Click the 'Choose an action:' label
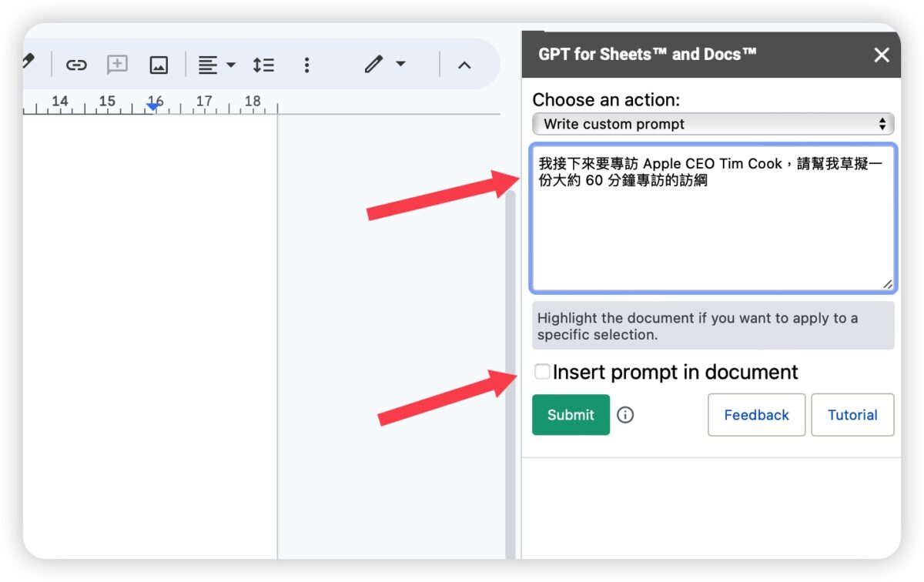This screenshot has height=582, width=924. pos(606,99)
